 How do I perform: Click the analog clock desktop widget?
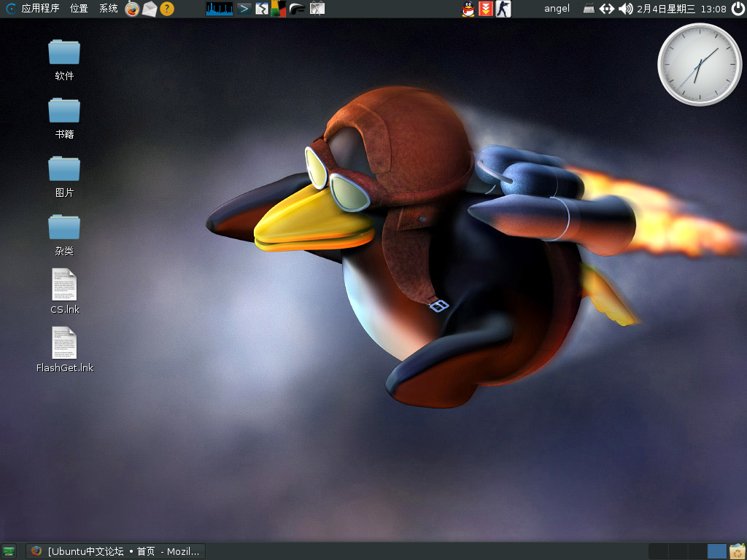point(700,64)
